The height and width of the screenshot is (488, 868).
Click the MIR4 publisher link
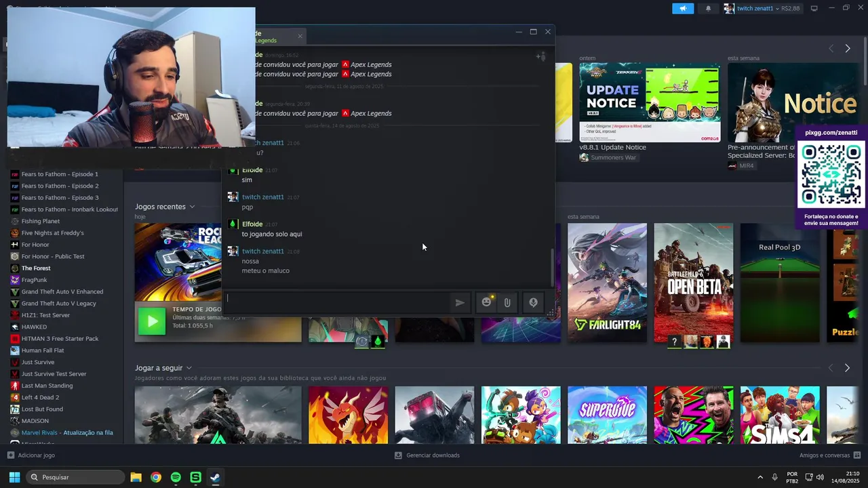coord(741,166)
